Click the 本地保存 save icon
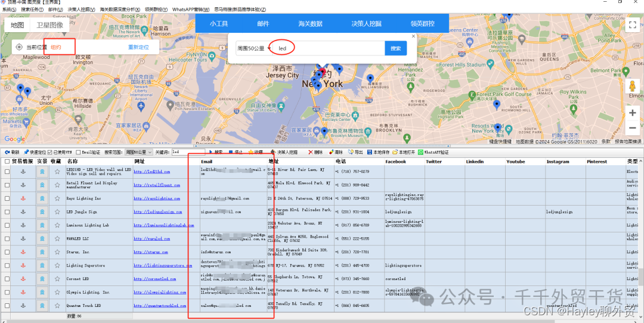644x323 pixels. click(370, 152)
